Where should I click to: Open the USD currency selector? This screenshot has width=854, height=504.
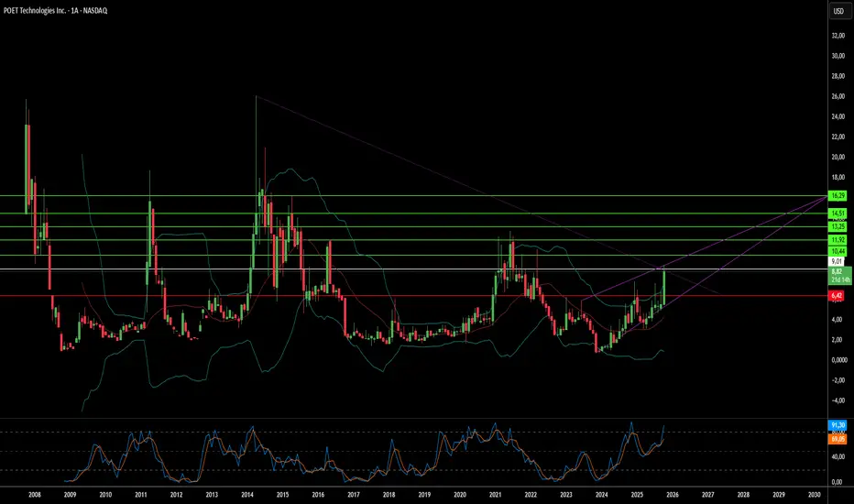point(838,11)
